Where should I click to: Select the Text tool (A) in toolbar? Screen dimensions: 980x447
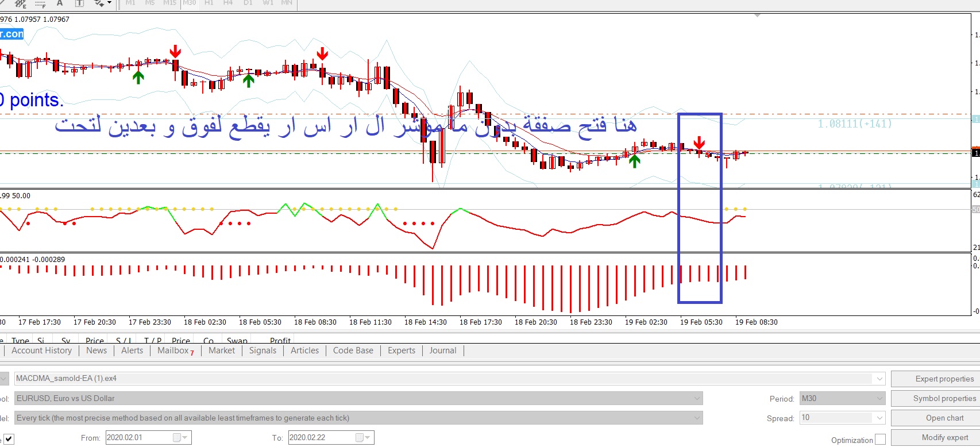pos(60,3)
